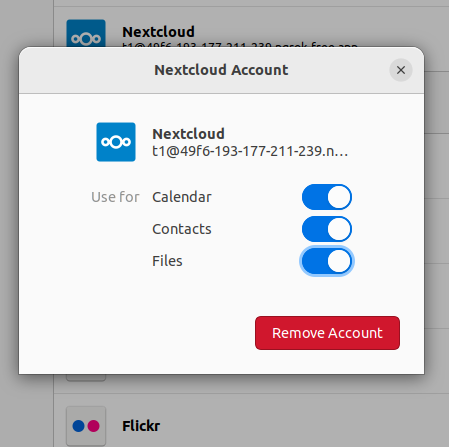
Task: Click the bold Nextcloud name in dialog
Action: click(188, 134)
